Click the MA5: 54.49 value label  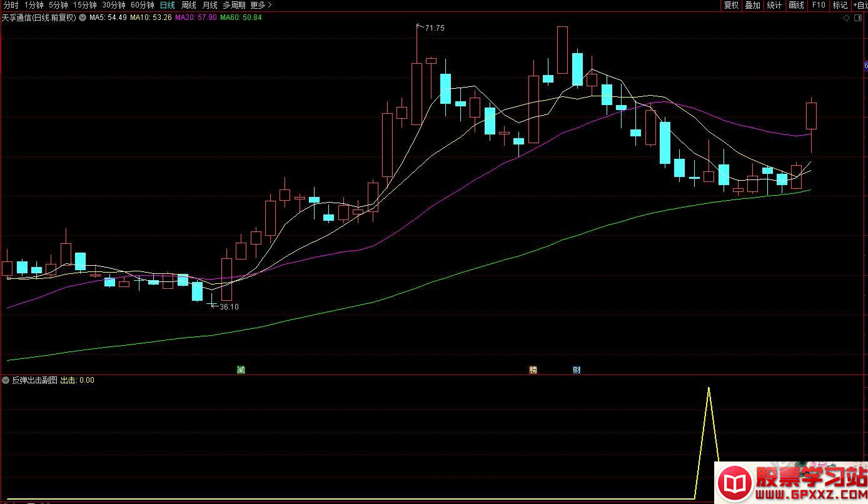click(x=108, y=18)
